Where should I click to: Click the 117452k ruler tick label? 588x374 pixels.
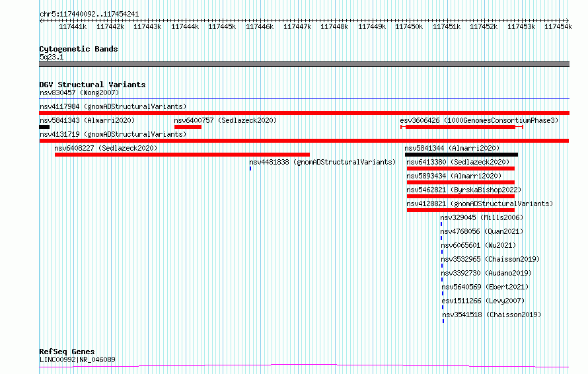484,26
